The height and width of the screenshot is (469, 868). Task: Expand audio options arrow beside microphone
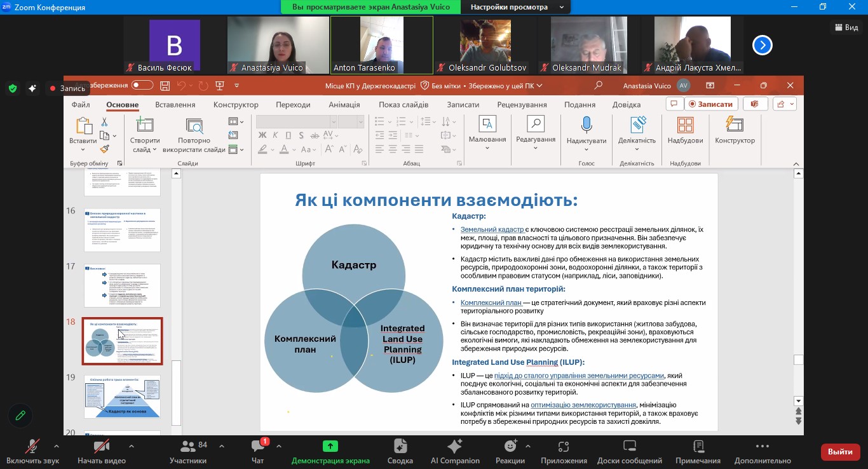(57, 446)
